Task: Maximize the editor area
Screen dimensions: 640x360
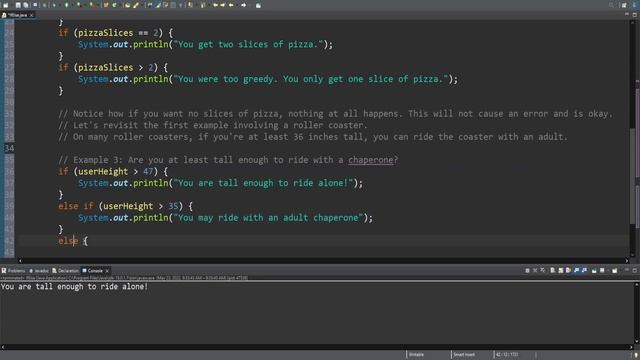Action: (x=635, y=14)
